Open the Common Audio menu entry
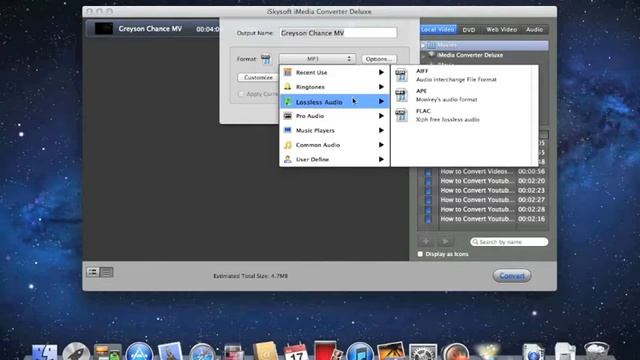Image resolution: width=640 pixels, height=360 pixels. click(x=334, y=145)
